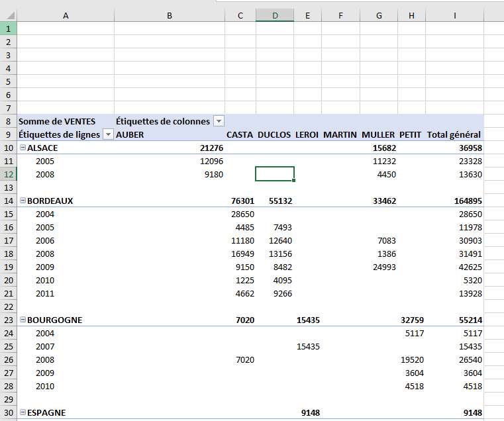The image size is (504, 421).
Task: Click the DUCLOS column label cell
Action: [274, 134]
